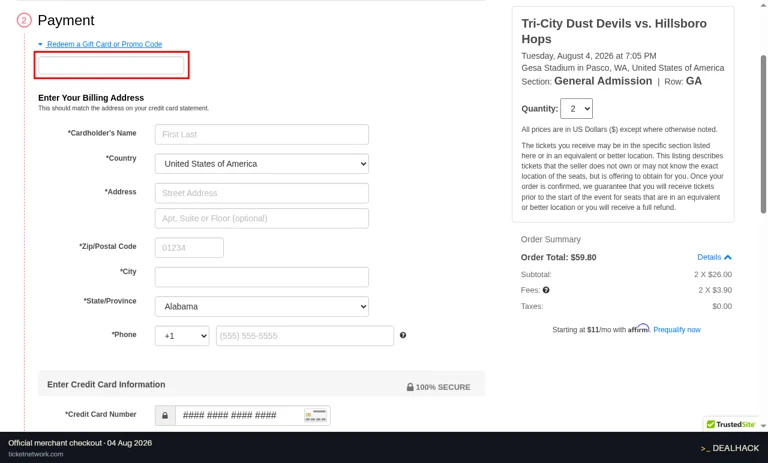
Task: Click the Affirm logo
Action: click(x=639, y=328)
